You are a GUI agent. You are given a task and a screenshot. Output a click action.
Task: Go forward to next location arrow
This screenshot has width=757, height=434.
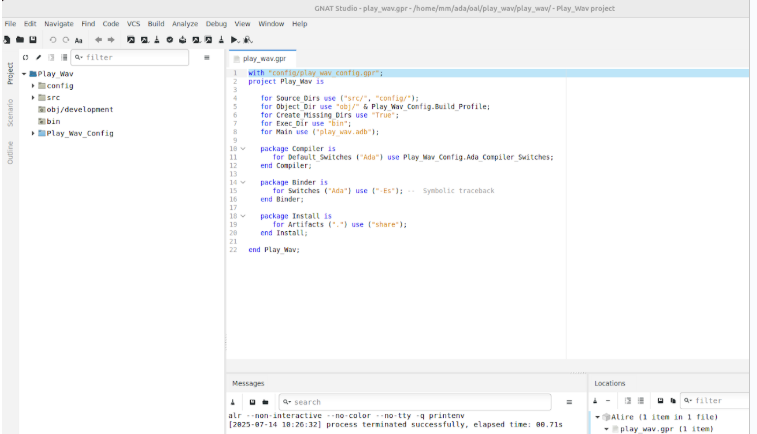[x=111, y=40]
